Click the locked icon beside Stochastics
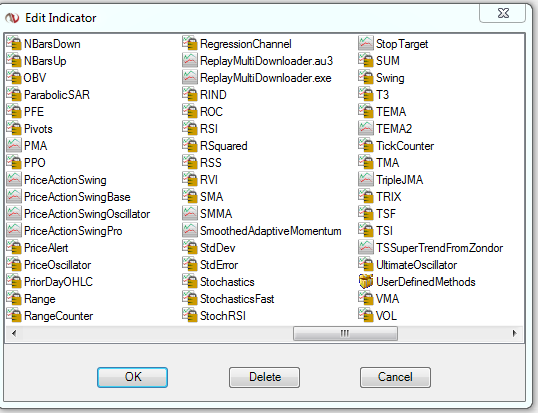The width and height of the screenshot is (538, 413). (190, 282)
